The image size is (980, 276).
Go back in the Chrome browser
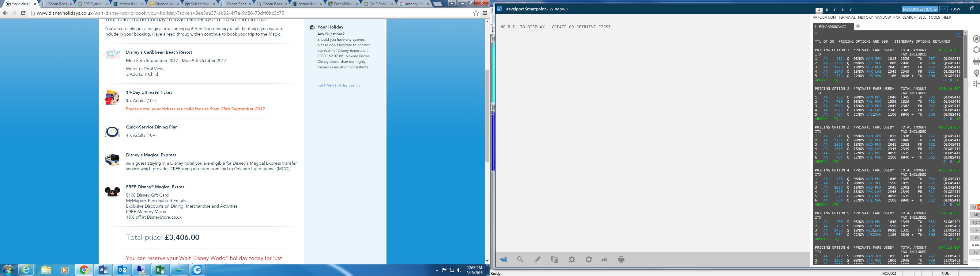click(x=5, y=13)
